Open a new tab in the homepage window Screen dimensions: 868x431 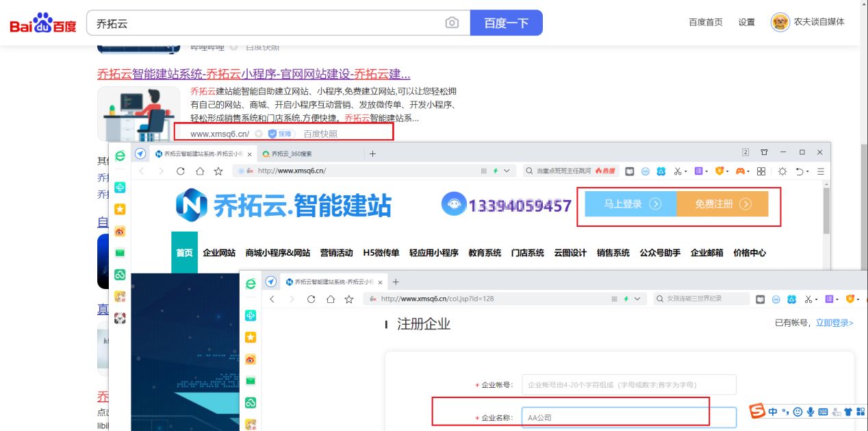(x=372, y=154)
